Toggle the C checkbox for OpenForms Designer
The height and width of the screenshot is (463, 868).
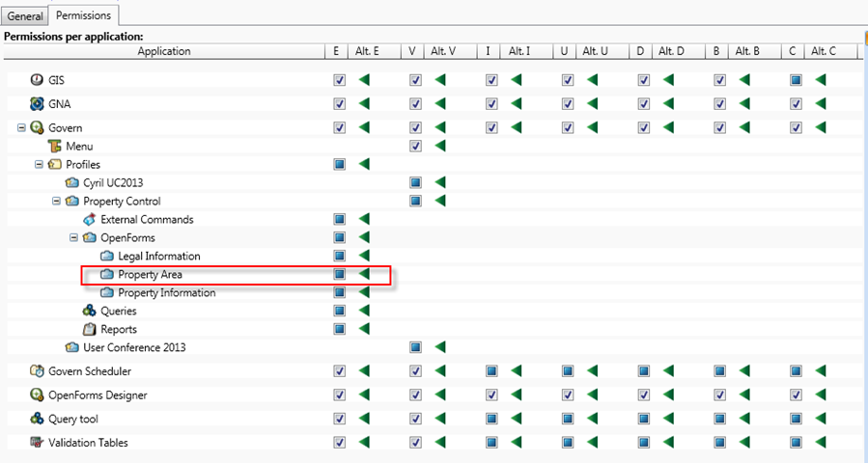(x=795, y=395)
